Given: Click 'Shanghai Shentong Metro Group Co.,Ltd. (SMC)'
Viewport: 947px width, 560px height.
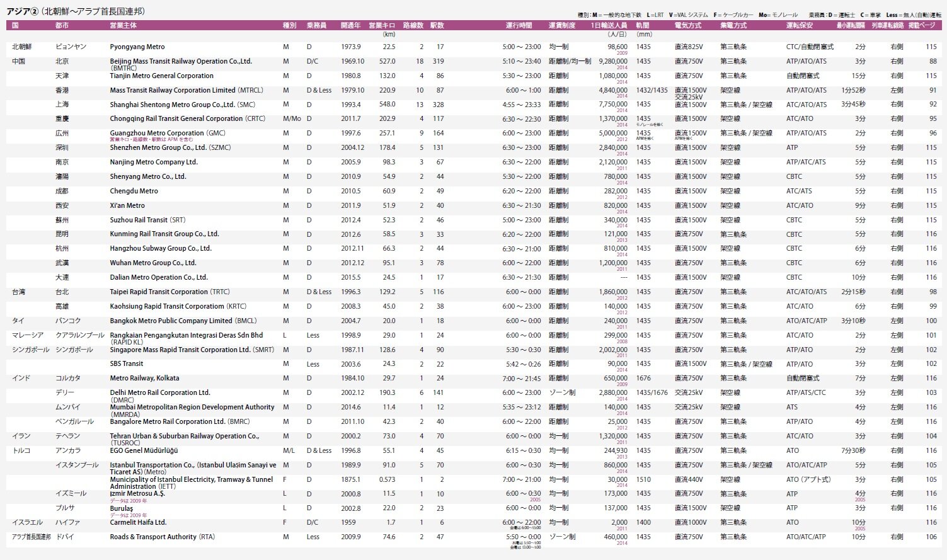Looking at the screenshot, I should click(x=183, y=105).
